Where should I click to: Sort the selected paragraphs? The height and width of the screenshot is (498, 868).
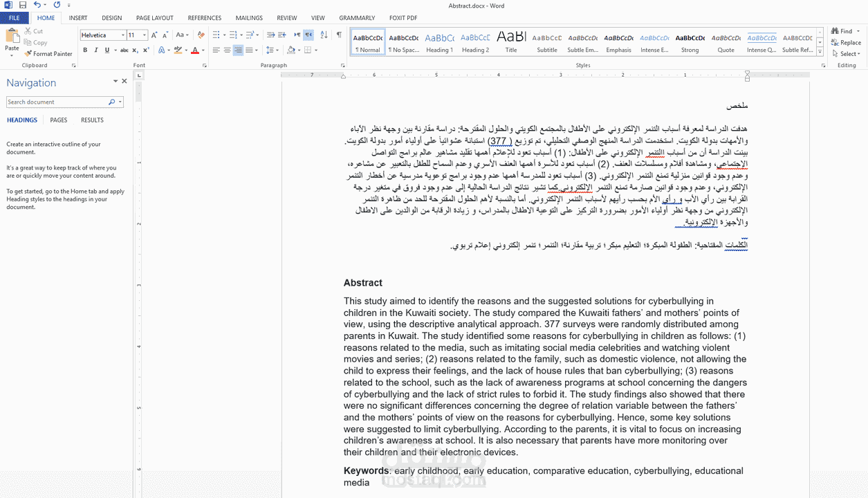(324, 35)
